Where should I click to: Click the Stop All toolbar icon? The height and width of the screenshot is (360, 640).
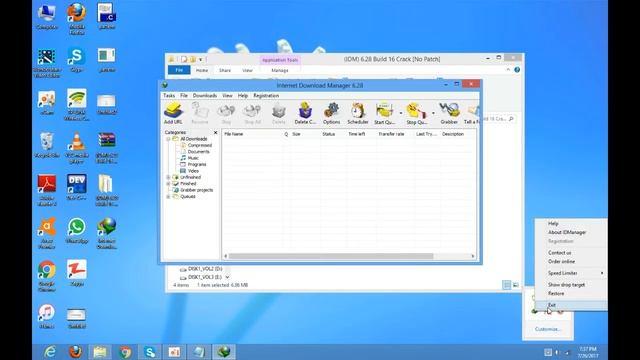[252, 113]
